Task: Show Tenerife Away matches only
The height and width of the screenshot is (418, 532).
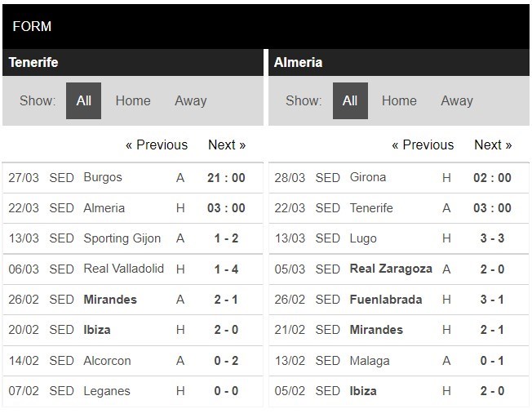Action: [191, 101]
